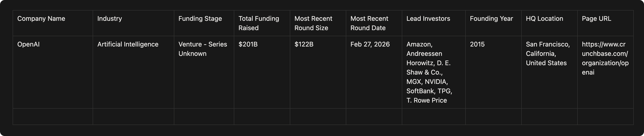Click the Most Recent Round Size header

click(313, 23)
